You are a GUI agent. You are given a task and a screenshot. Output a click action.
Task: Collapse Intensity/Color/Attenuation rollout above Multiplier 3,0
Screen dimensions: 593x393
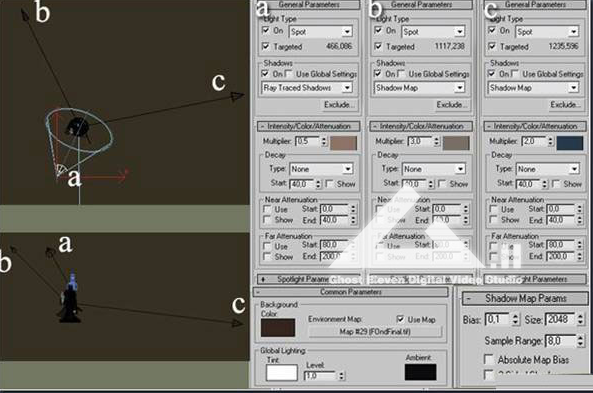coord(421,126)
